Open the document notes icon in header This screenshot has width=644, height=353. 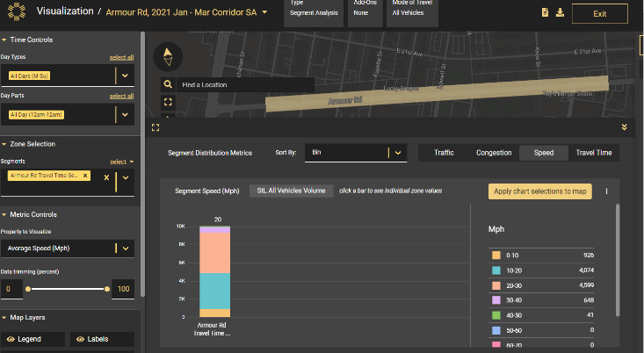click(x=545, y=12)
